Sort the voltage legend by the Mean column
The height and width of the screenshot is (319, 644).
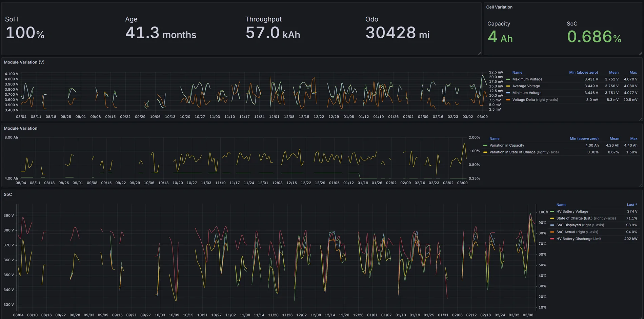click(613, 73)
